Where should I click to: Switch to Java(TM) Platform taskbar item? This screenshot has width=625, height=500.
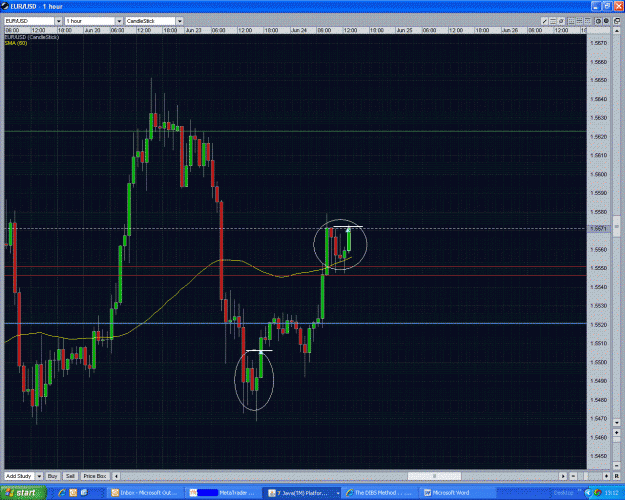(300, 493)
